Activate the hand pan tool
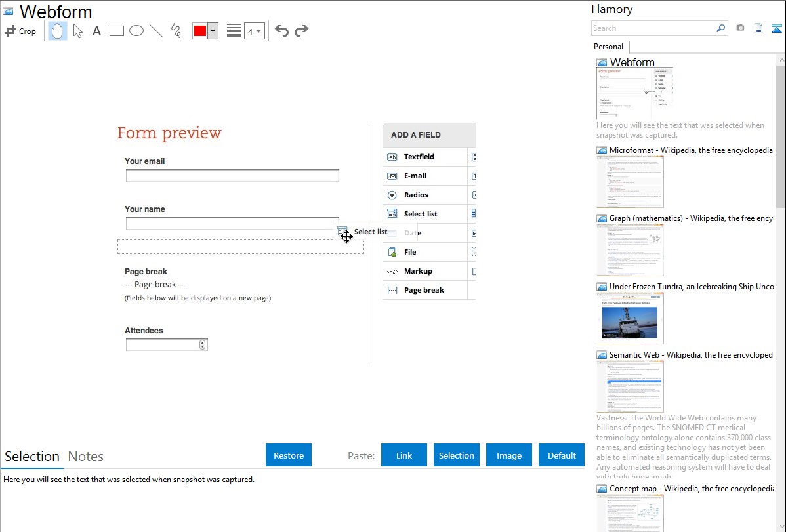This screenshot has width=786, height=532. point(58,31)
